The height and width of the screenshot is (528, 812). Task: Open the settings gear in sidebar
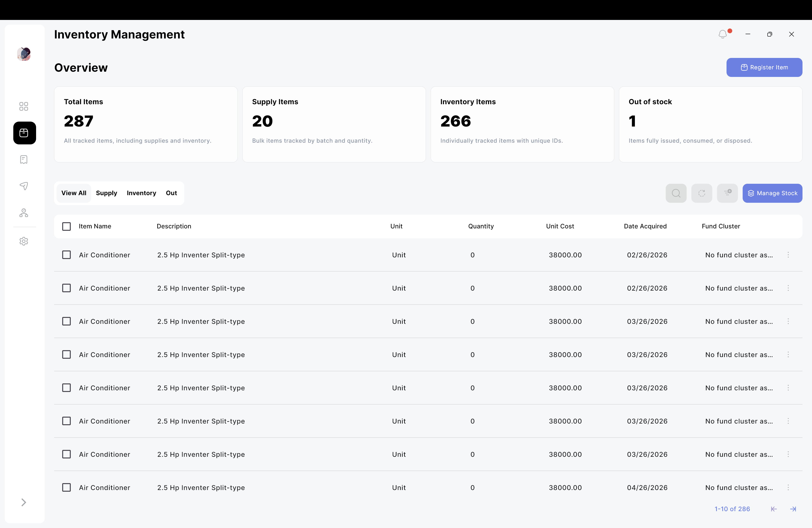click(24, 241)
